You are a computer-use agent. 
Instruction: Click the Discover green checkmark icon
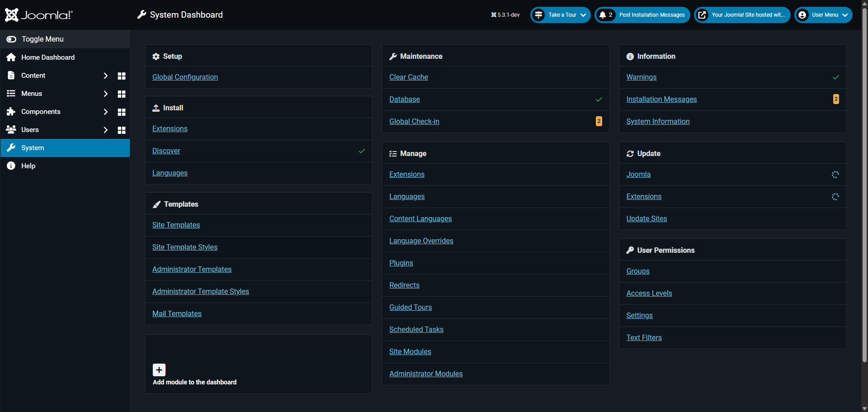click(362, 151)
